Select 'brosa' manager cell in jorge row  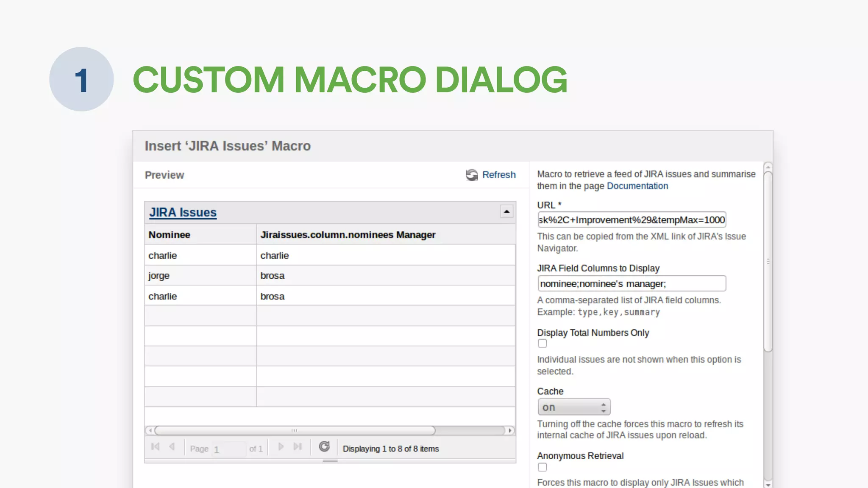386,276
